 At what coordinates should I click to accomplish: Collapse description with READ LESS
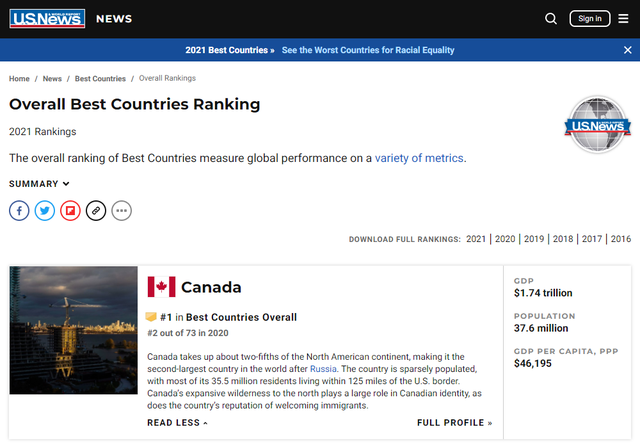click(178, 423)
